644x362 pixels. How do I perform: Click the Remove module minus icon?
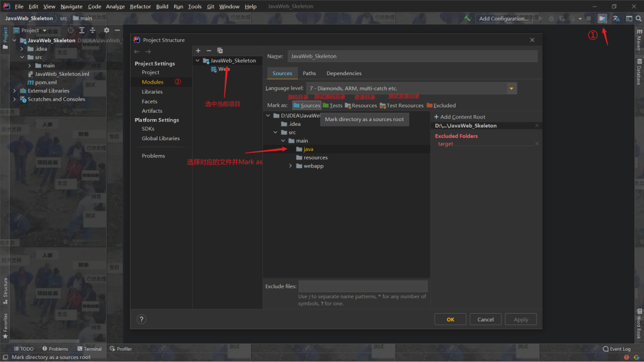pos(209,51)
